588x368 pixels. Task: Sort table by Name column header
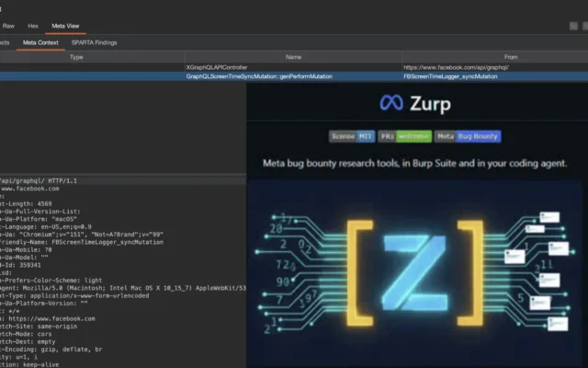point(293,57)
